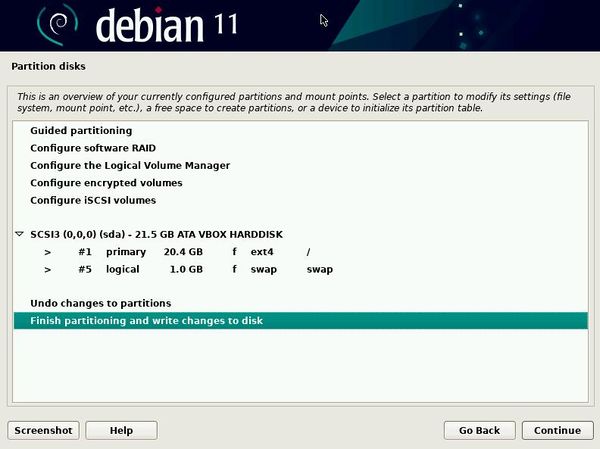Click arrow beside partition #5 logical
This screenshot has width=600, height=449.
(47, 270)
